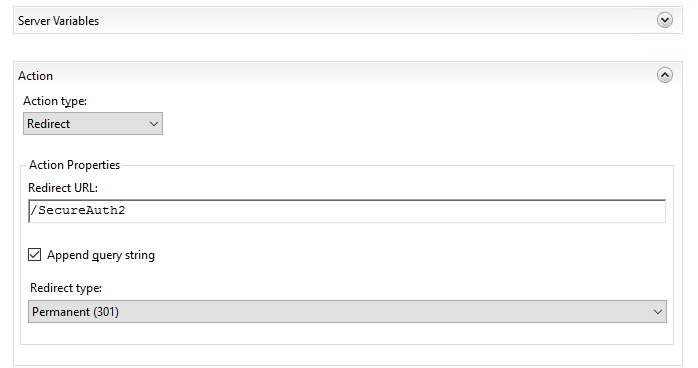This screenshot has height=368, width=698.
Task: Open the Redirect type combo box
Action: point(347,311)
